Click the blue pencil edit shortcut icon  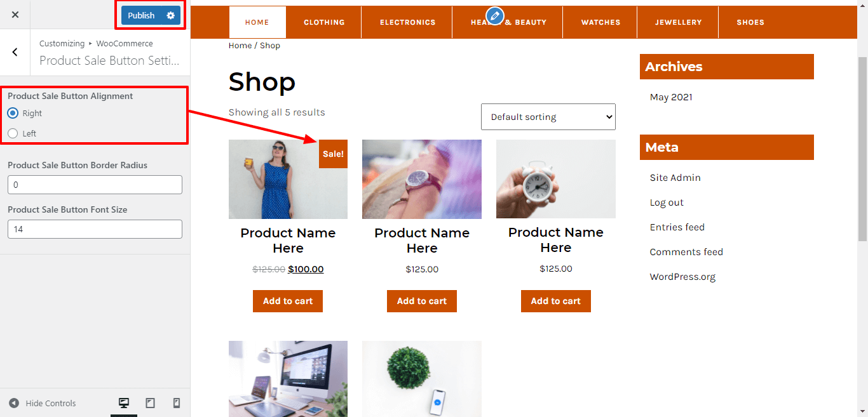(494, 16)
